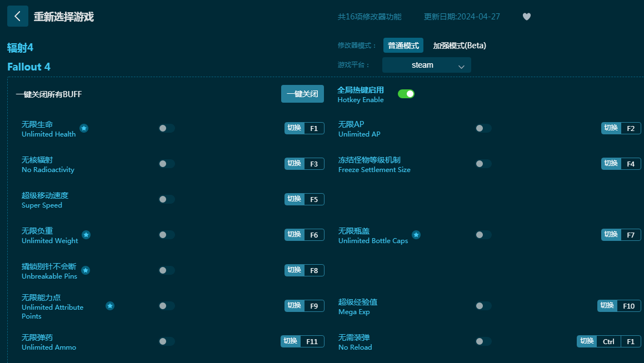Click the F11 hotkey field
This screenshot has height=363, width=644.
coord(312,341)
